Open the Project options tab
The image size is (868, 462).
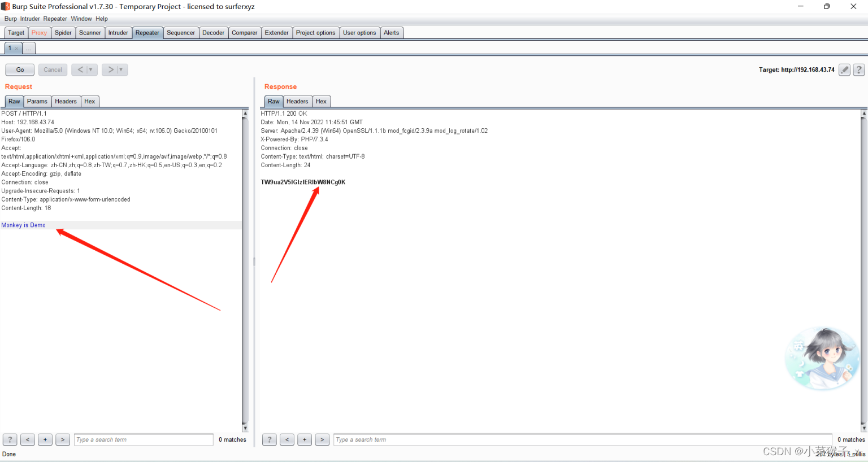(316, 33)
